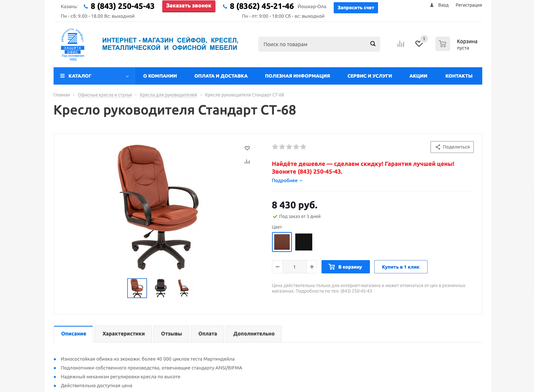Rate product with the fifth star

point(303,147)
